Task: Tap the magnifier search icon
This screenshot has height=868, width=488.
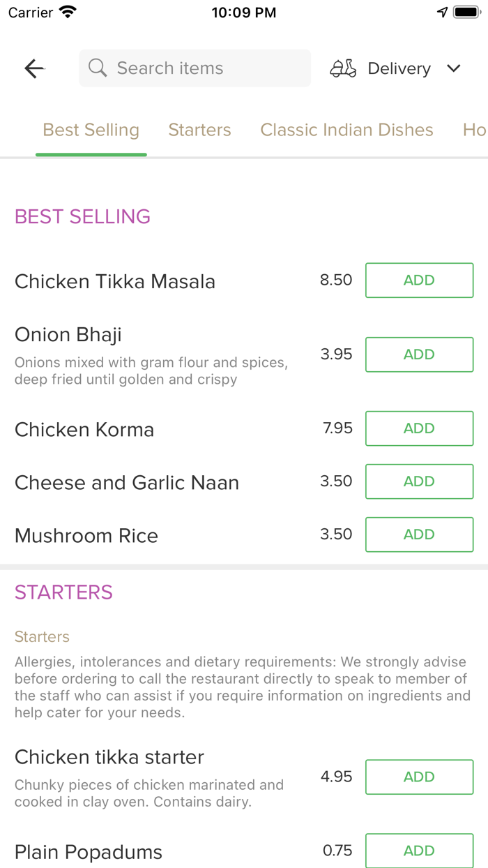Action: point(98,68)
